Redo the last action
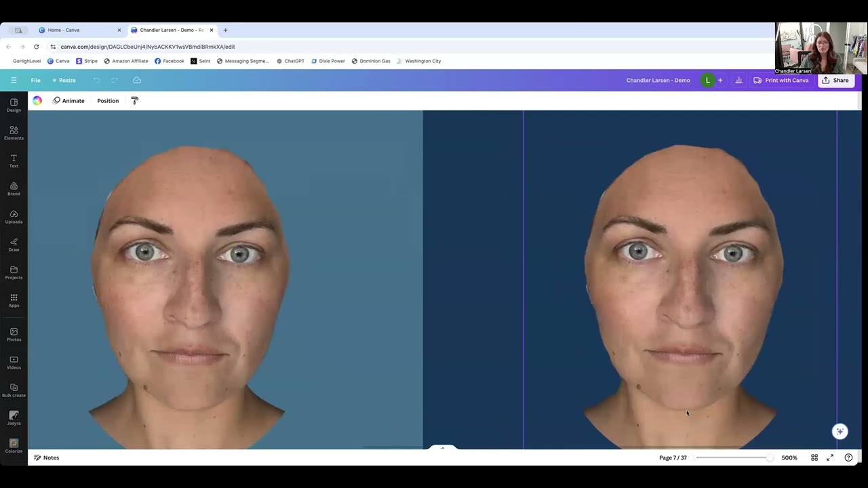 [115, 80]
